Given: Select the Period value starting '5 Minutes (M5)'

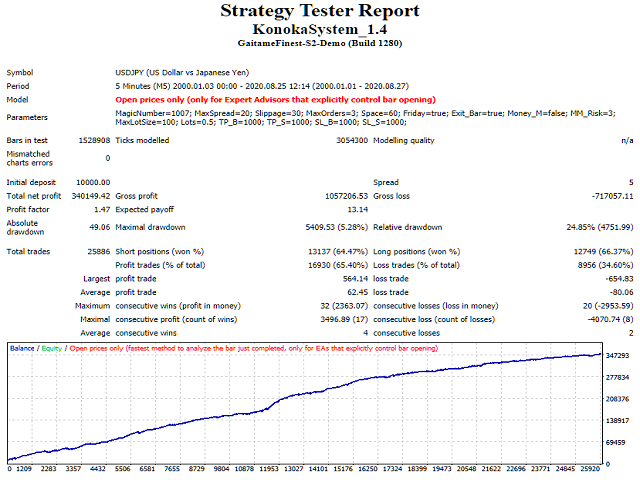Looking at the screenshot, I should tap(262, 86).
